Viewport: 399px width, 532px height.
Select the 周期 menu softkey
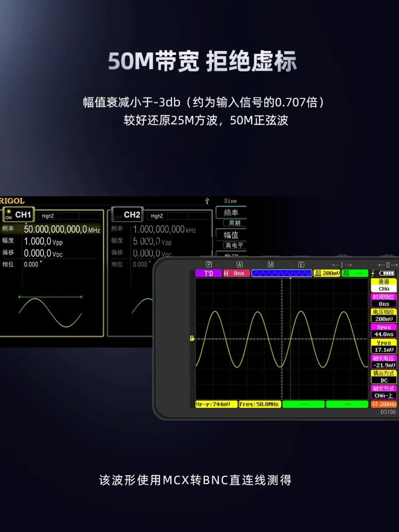[235, 223]
